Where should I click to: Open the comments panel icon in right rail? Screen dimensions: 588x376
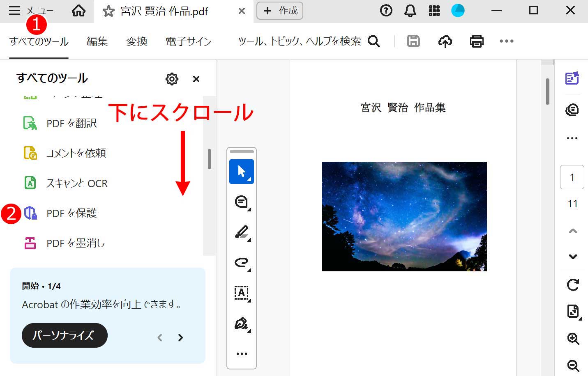(x=572, y=110)
